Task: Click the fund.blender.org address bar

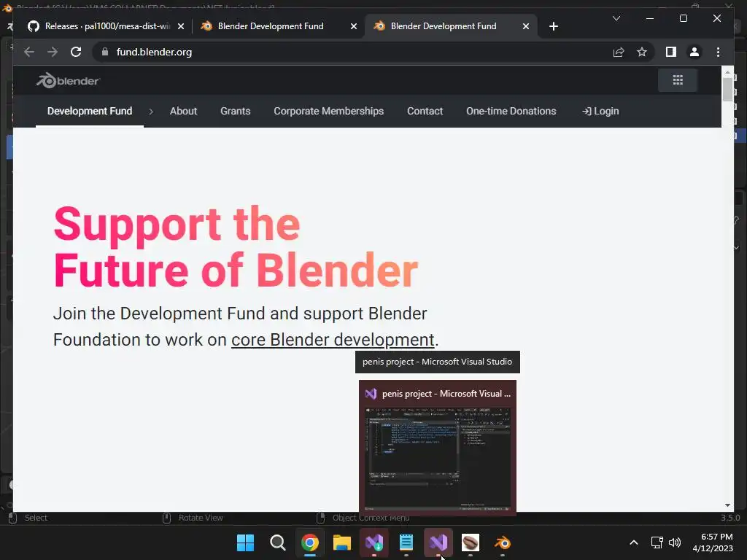Action: pos(352,52)
